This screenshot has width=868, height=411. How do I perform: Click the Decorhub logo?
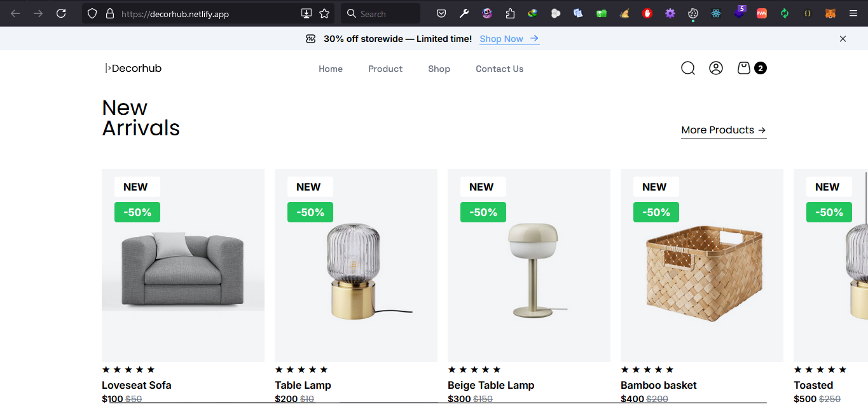click(134, 68)
